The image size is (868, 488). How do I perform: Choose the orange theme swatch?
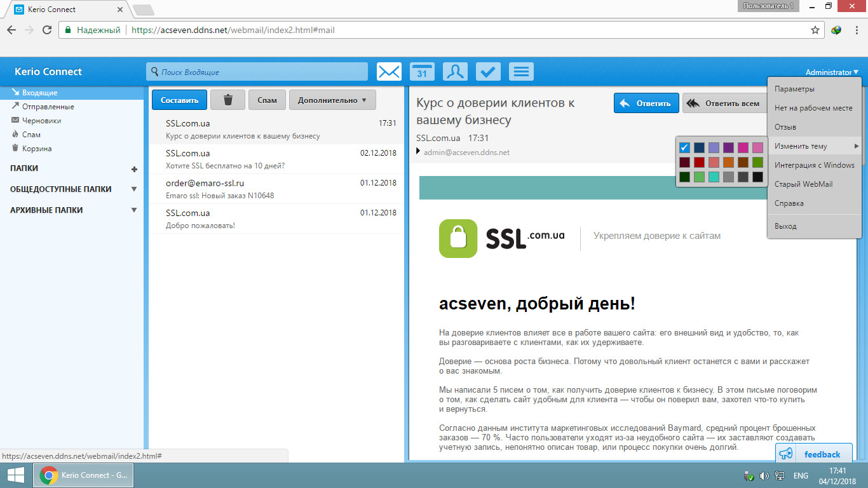tap(728, 162)
